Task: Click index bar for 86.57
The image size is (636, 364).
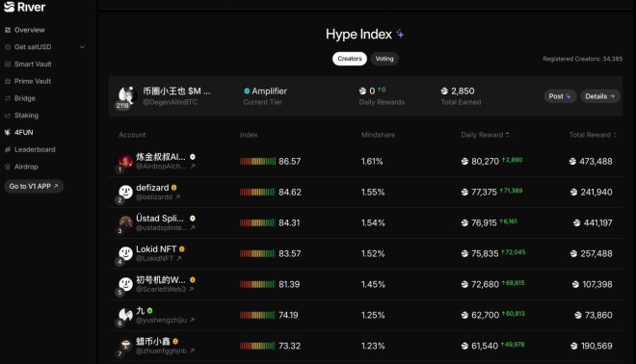Action: (257, 162)
